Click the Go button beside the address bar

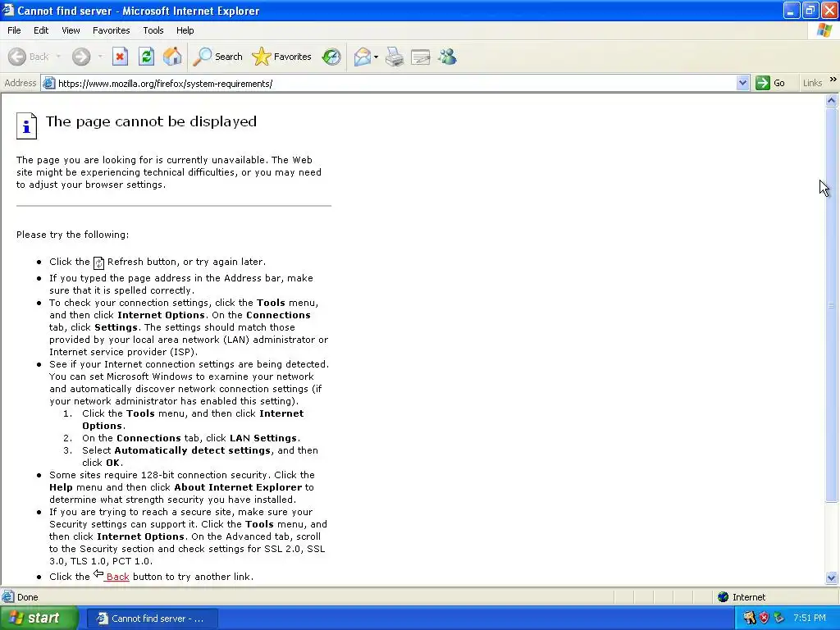(770, 83)
